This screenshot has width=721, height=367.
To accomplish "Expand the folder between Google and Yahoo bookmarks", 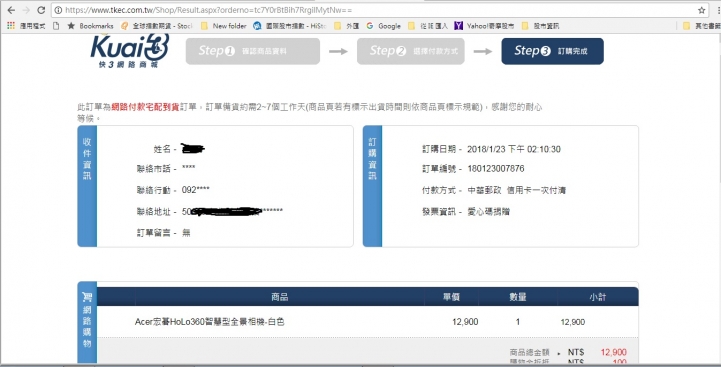I will 428,26.
